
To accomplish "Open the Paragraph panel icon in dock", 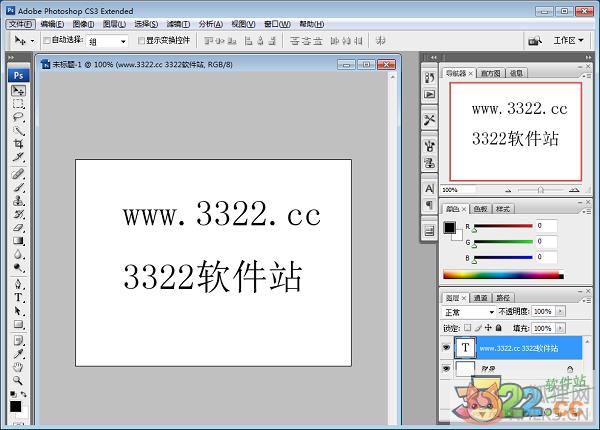I will (x=429, y=205).
